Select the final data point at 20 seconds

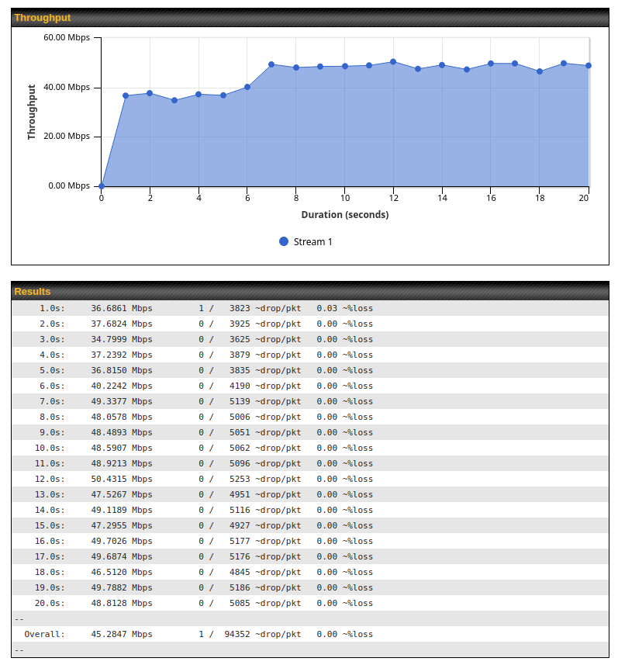589,65
